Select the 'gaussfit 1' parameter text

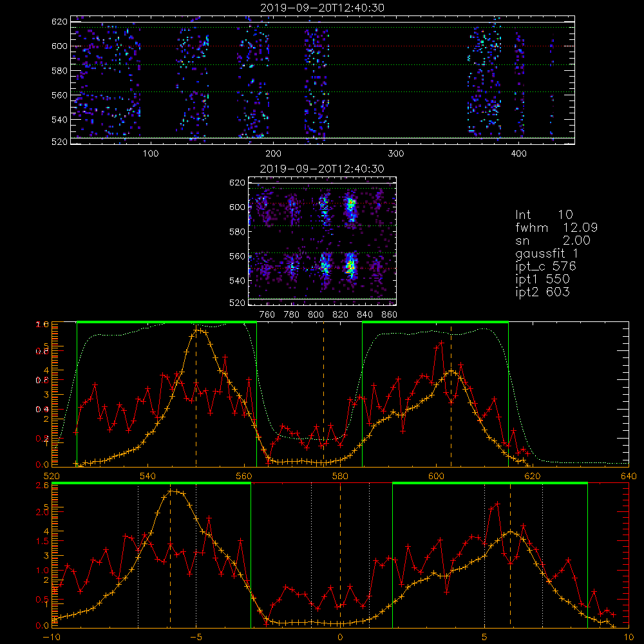click(x=547, y=254)
